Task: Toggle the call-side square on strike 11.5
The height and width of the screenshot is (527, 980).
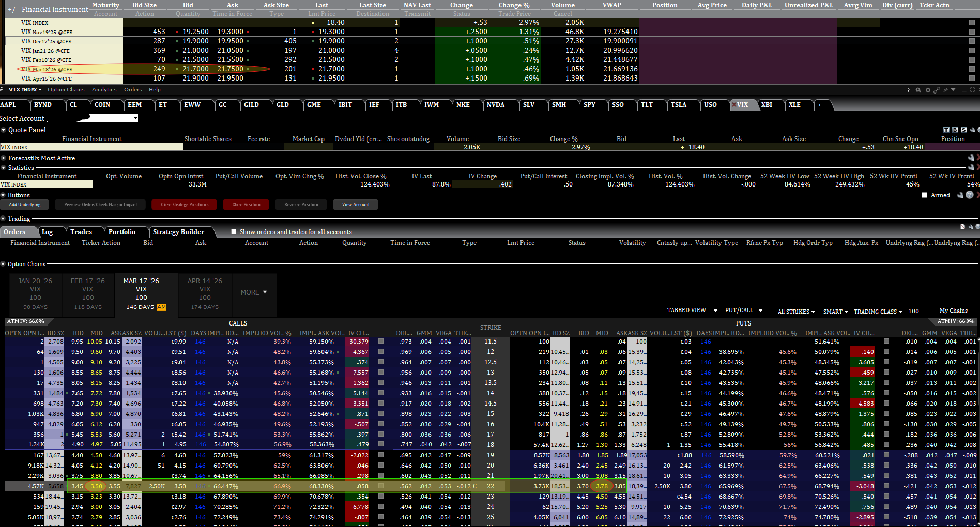Action: 381,342
